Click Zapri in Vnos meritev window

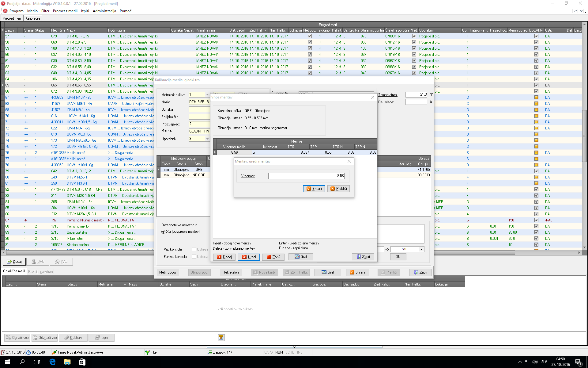[363, 257]
